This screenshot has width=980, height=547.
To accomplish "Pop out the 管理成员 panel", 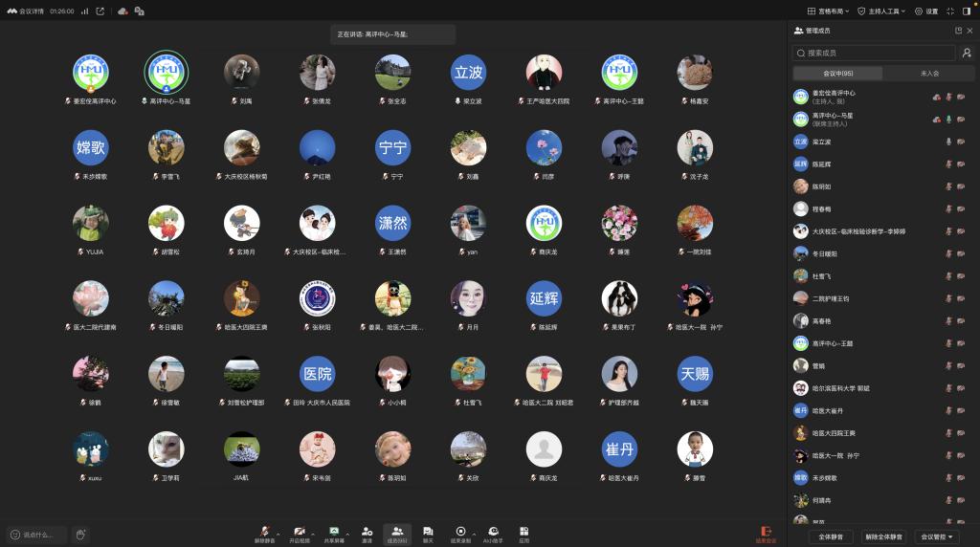I will pyautogui.click(x=958, y=31).
